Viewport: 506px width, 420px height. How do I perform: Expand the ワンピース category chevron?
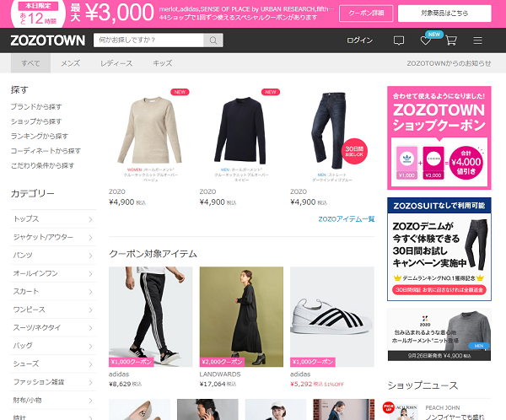click(x=91, y=310)
